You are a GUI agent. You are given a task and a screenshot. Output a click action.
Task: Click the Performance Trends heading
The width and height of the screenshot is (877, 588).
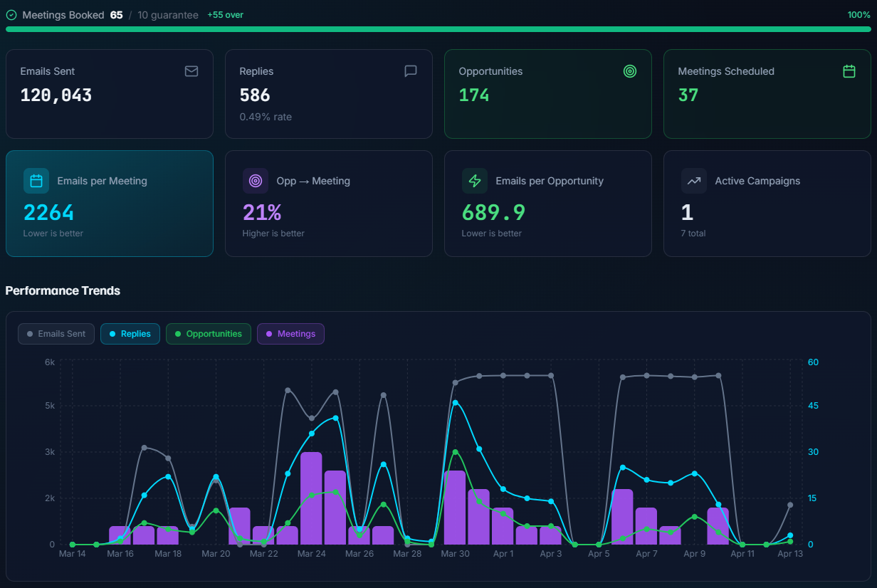(63, 290)
